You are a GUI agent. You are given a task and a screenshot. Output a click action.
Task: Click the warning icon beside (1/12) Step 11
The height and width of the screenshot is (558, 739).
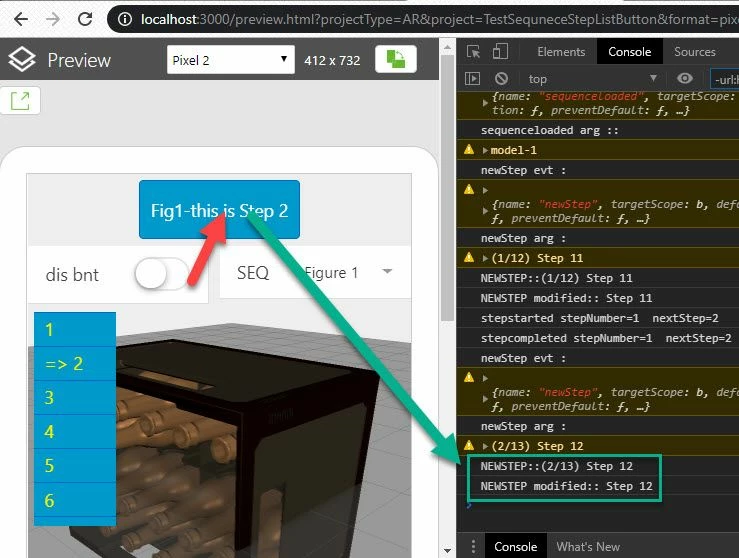click(x=469, y=257)
